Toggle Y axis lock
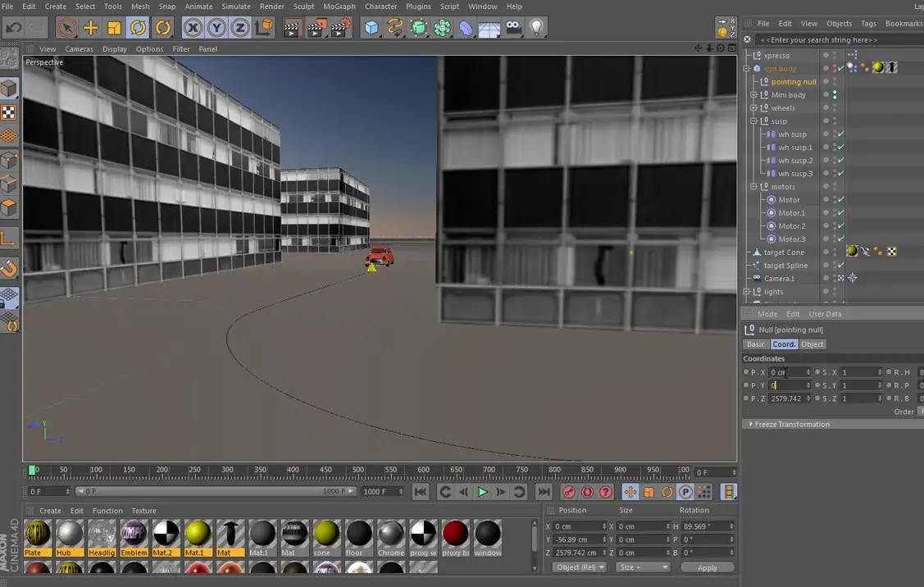This screenshot has height=587, width=924. [216, 28]
